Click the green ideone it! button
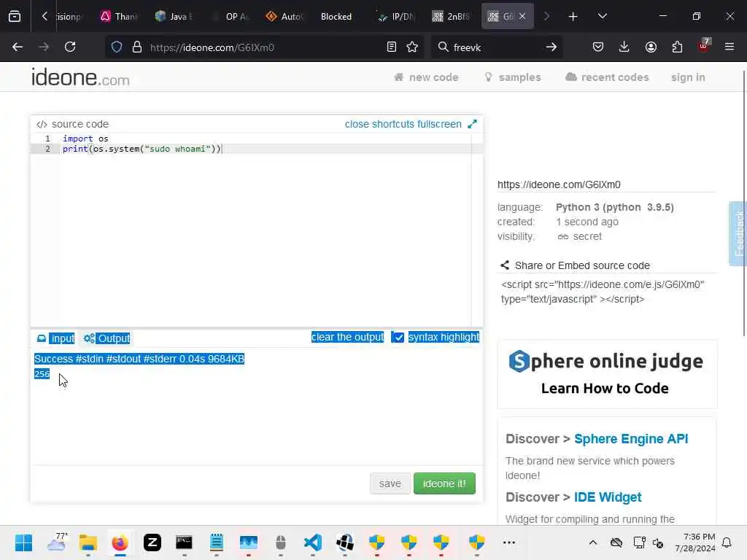747x560 pixels. 444,483
